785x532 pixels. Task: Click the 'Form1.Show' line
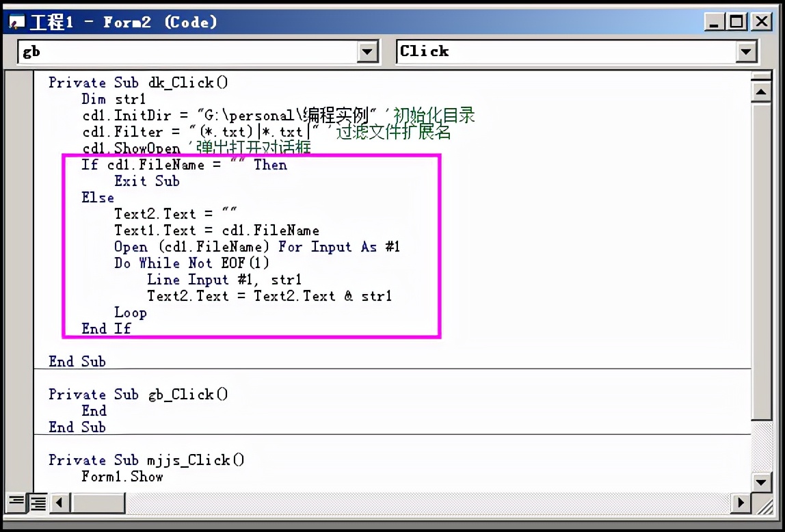click(122, 477)
